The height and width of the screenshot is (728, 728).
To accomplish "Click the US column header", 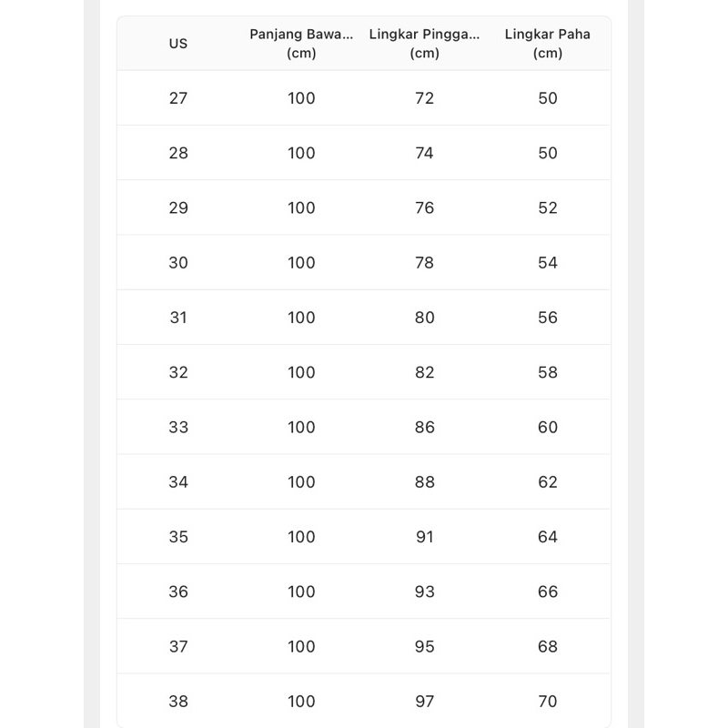I will point(178,43).
